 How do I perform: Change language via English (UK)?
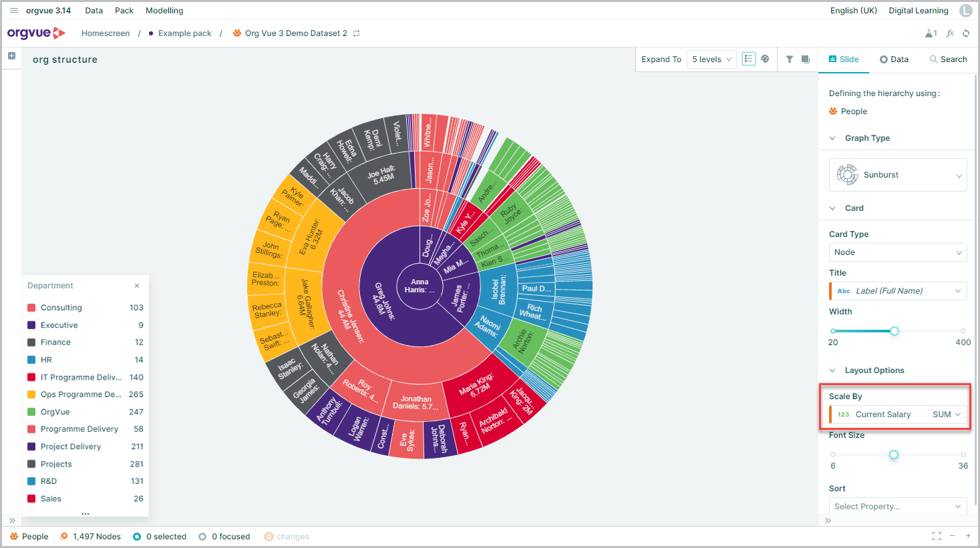(854, 11)
